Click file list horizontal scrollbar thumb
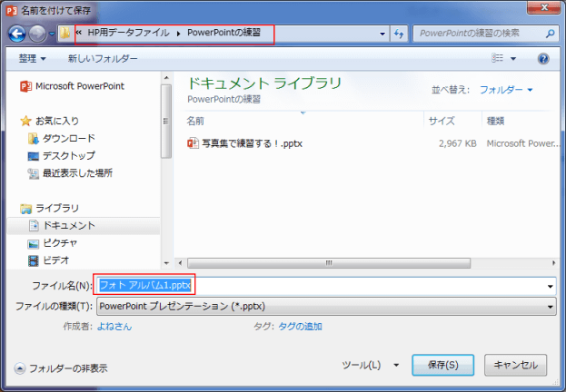Image resolution: width=566 pixels, height=392 pixels. (329, 263)
